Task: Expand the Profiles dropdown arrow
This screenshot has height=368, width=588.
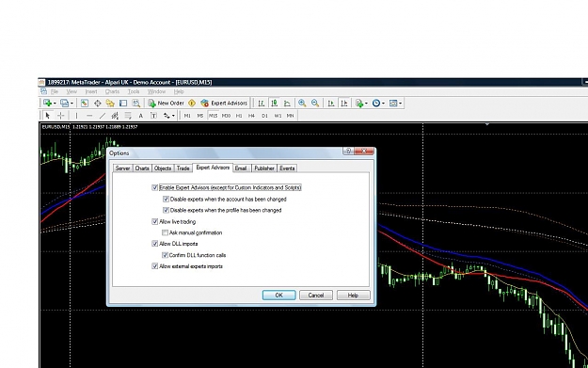Action: 72,104
